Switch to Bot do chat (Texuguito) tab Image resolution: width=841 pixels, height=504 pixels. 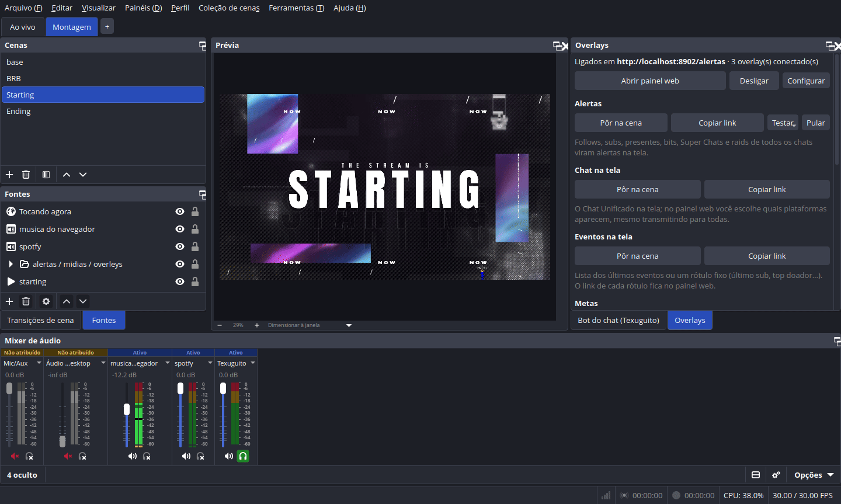618,320
